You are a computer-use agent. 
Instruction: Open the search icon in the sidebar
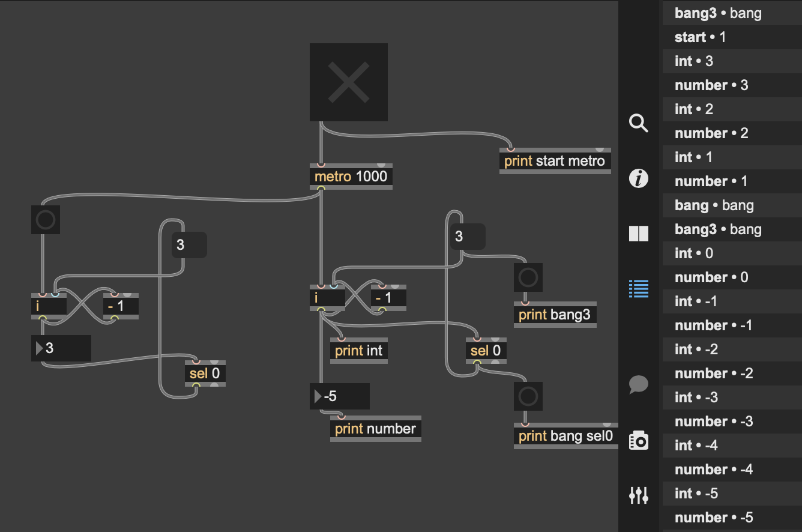tap(638, 124)
